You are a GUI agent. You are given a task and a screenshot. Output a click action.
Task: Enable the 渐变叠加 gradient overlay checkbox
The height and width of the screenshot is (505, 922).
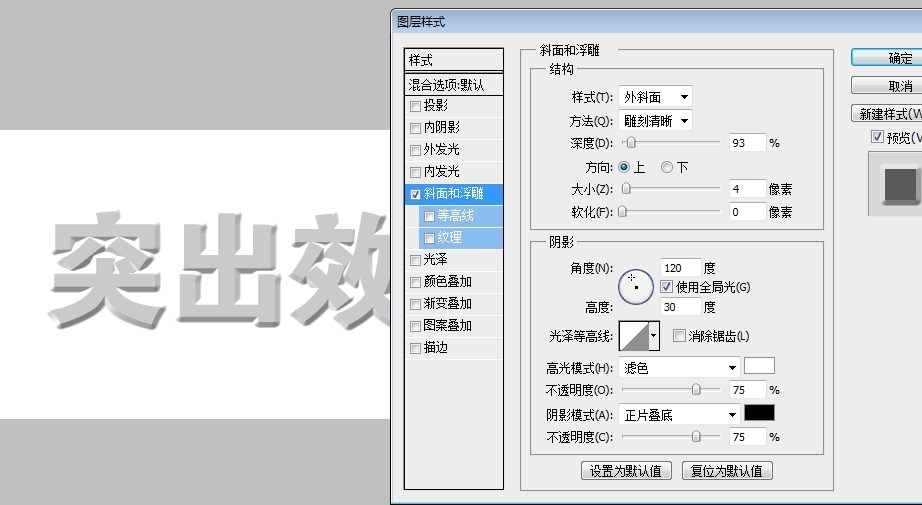click(x=415, y=304)
